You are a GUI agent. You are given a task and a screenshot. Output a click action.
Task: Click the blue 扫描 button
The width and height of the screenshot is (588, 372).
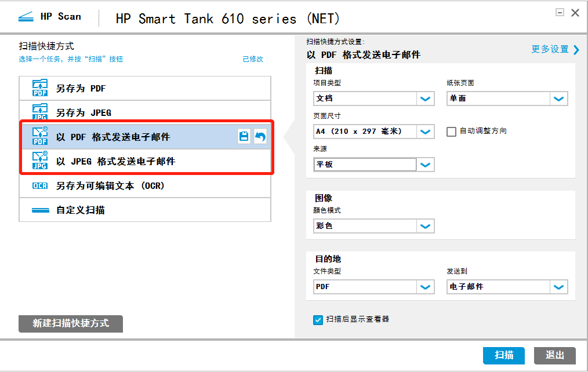[x=503, y=355]
